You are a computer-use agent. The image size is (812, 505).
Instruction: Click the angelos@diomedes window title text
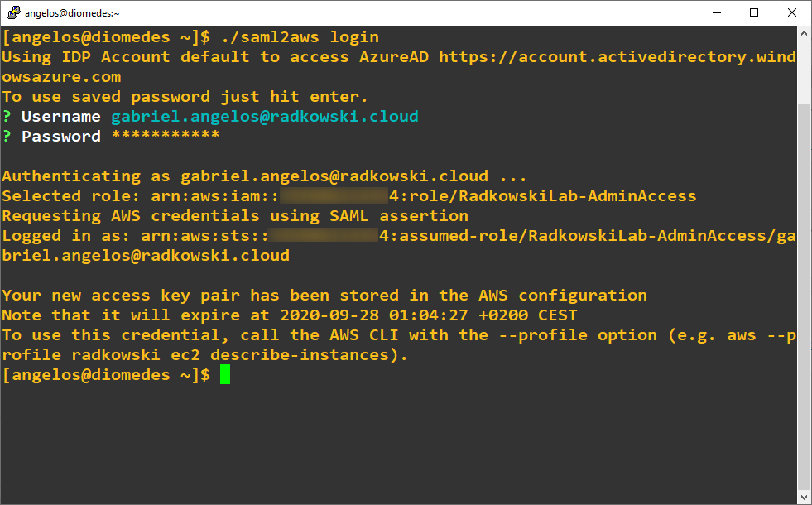[x=72, y=13]
